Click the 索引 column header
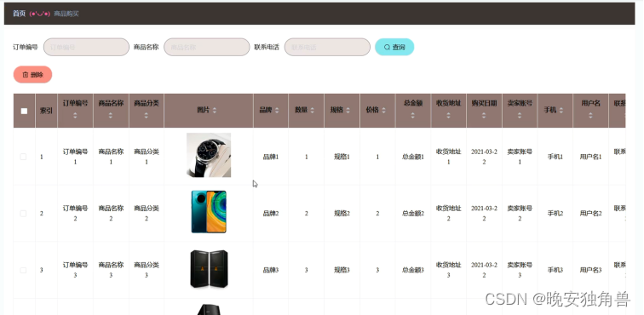This screenshot has height=315, width=644. tap(46, 111)
